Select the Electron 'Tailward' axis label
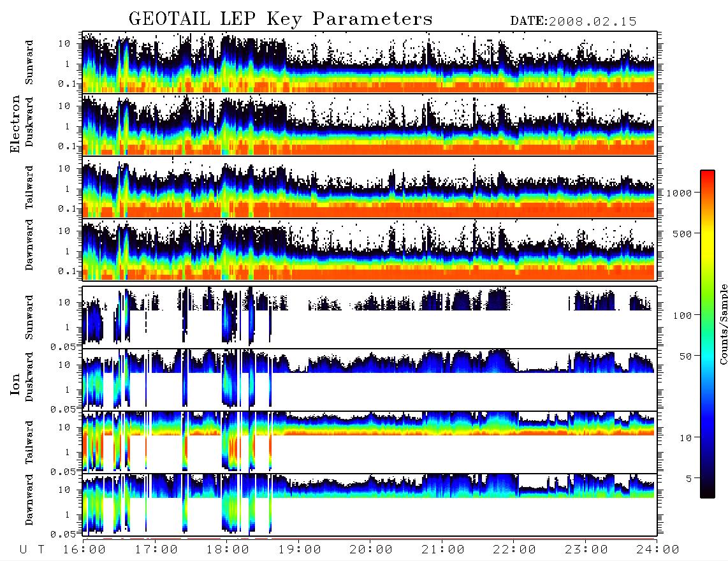The image size is (728, 561). pyautogui.click(x=29, y=187)
